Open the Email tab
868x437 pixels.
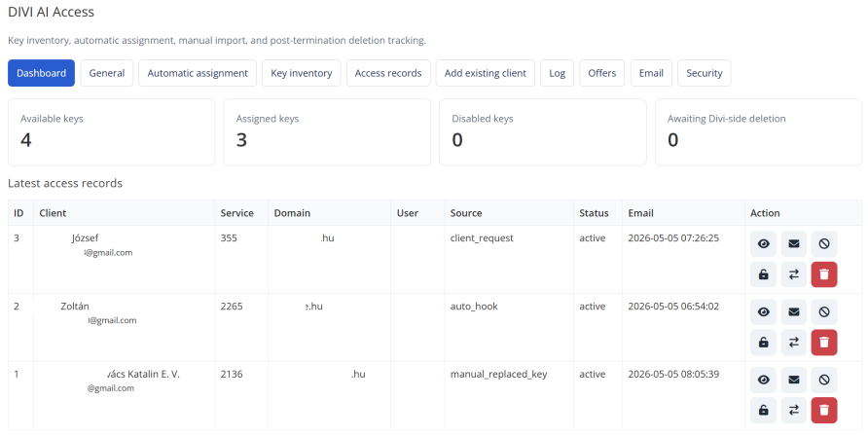(x=651, y=73)
